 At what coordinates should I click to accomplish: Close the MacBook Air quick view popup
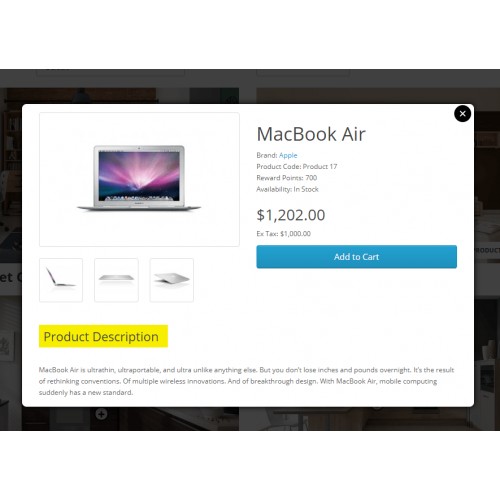pyautogui.click(x=462, y=114)
